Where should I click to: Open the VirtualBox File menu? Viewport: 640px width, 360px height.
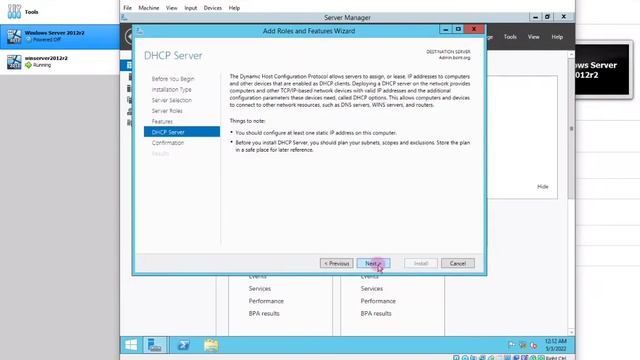127,8
